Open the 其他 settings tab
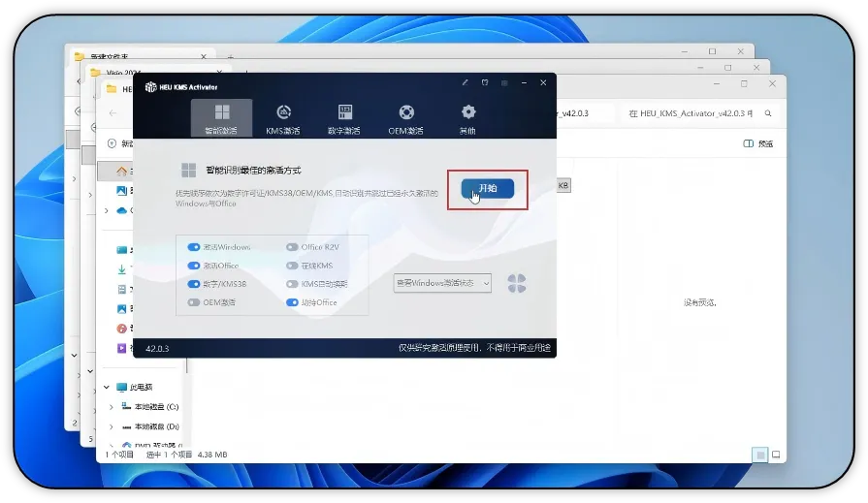Screen dimensions: 868x503 (467, 118)
